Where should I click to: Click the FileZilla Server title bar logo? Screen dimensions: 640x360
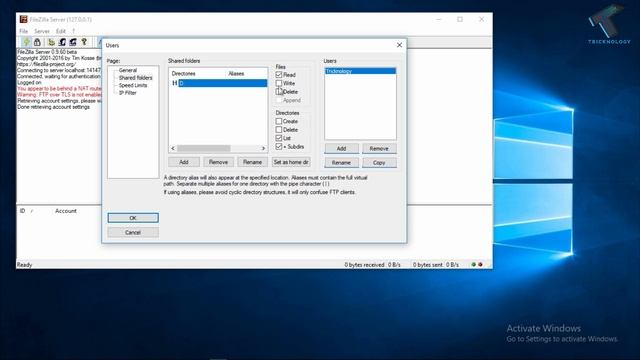(24, 19)
